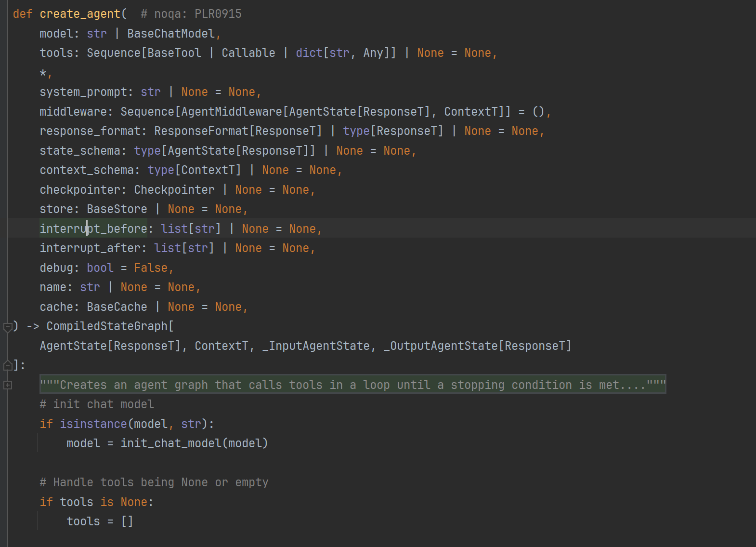Viewport: 756px width, 547px height.
Task: Click the name parameter on its line
Action: tap(53, 287)
